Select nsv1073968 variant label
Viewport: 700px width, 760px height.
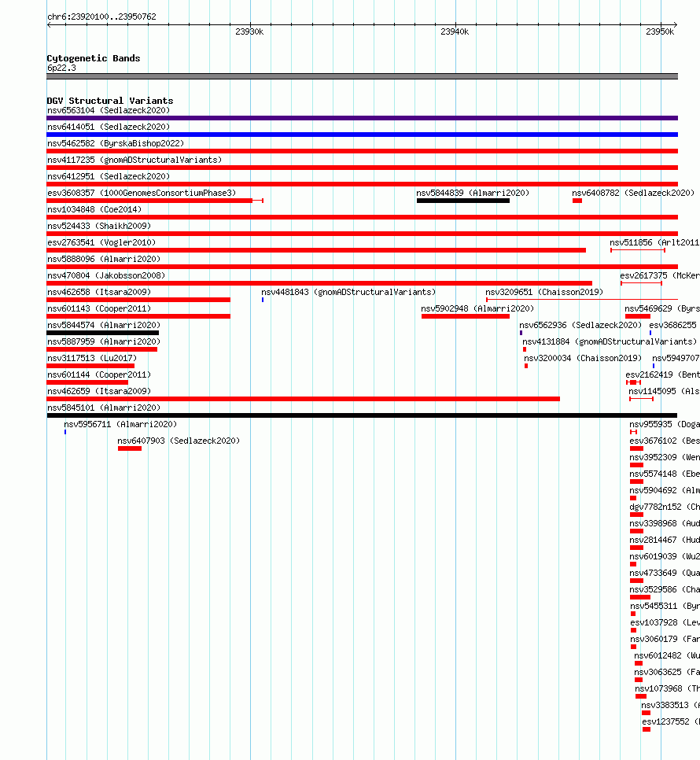(668, 688)
